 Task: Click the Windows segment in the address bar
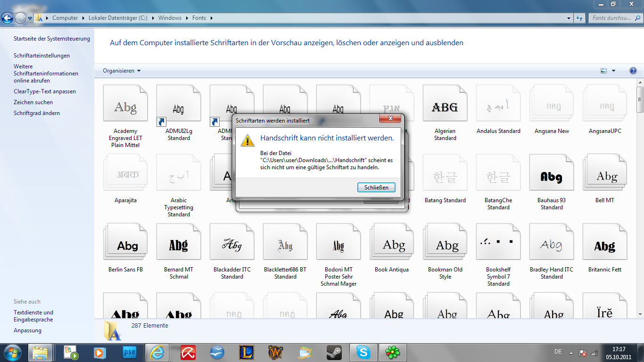pos(170,18)
